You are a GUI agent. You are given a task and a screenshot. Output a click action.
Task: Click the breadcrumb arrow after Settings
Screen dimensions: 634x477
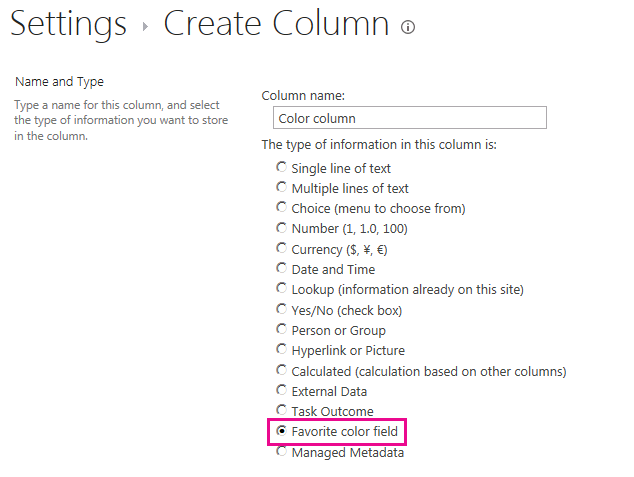click(x=145, y=28)
